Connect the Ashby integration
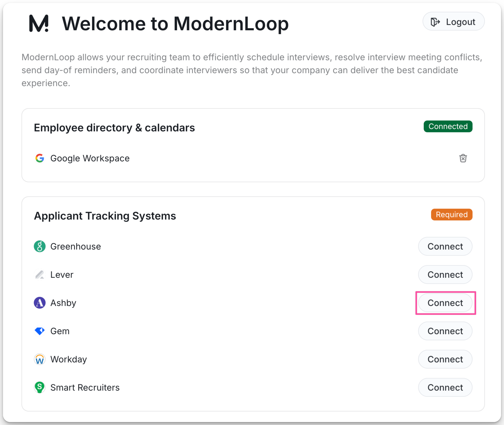The width and height of the screenshot is (504, 425). (445, 303)
